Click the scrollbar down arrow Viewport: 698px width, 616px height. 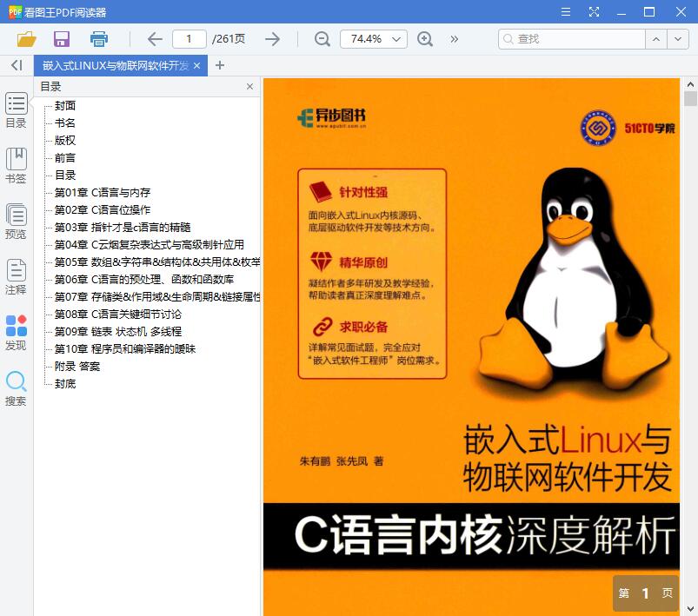[690, 608]
